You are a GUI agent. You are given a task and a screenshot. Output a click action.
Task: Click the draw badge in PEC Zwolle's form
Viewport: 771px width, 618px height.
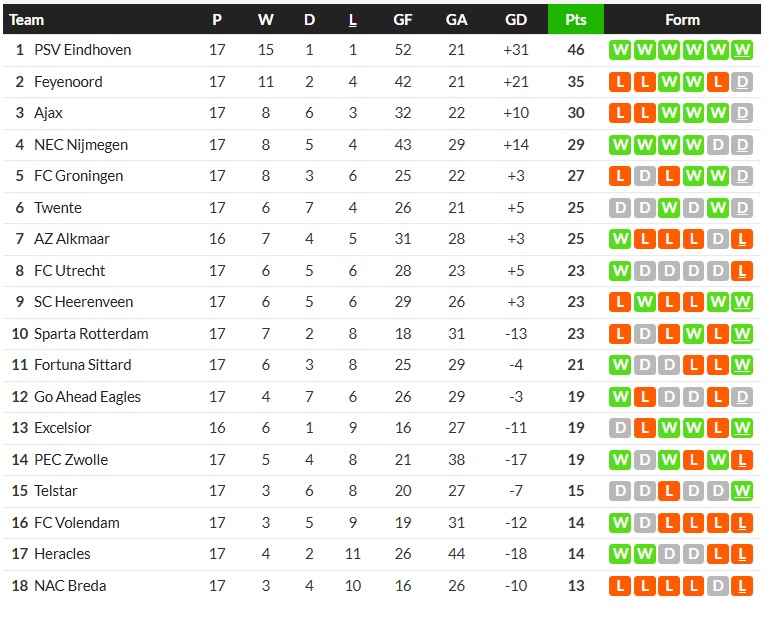click(x=645, y=460)
